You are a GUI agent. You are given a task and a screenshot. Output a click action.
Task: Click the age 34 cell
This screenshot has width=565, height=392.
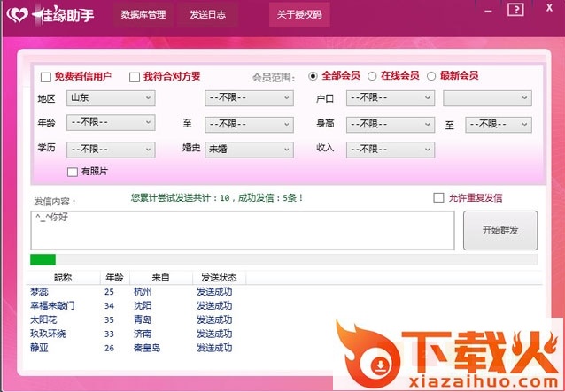109,306
